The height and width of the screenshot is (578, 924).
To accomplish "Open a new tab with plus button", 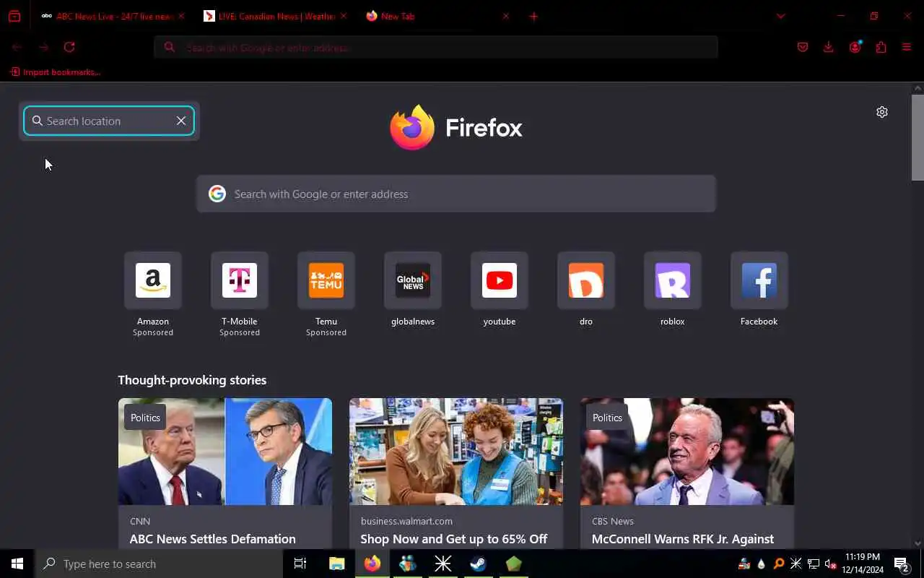I will pyautogui.click(x=533, y=16).
